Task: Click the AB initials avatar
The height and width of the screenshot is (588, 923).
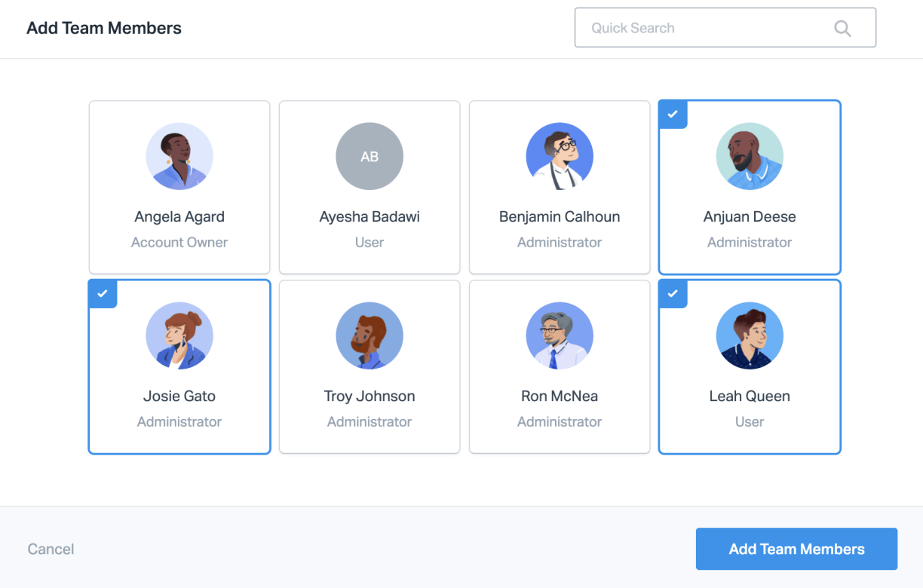Action: pyautogui.click(x=370, y=157)
